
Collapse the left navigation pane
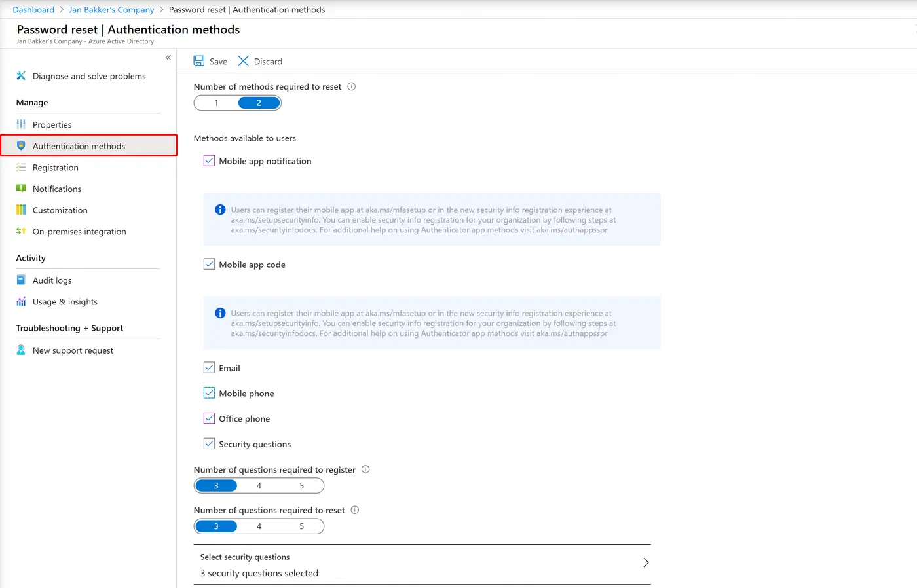coord(168,58)
